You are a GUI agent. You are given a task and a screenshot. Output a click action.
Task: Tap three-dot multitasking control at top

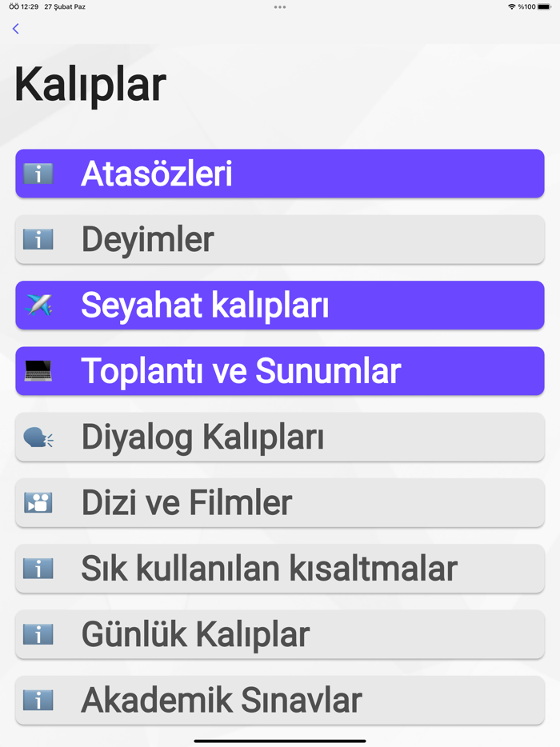pyautogui.click(x=280, y=7)
